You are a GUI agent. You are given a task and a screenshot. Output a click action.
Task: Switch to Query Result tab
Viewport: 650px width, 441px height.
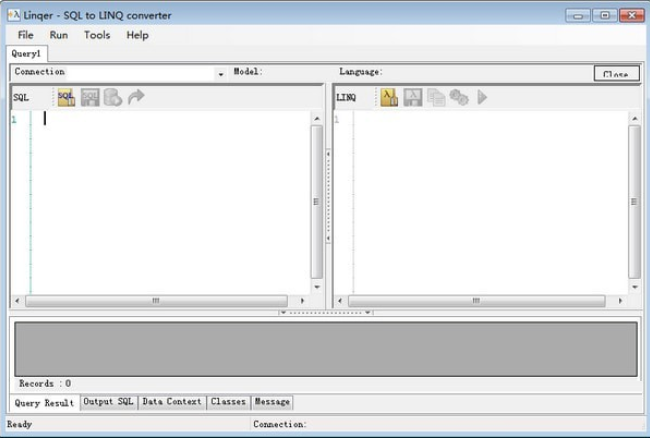click(44, 403)
